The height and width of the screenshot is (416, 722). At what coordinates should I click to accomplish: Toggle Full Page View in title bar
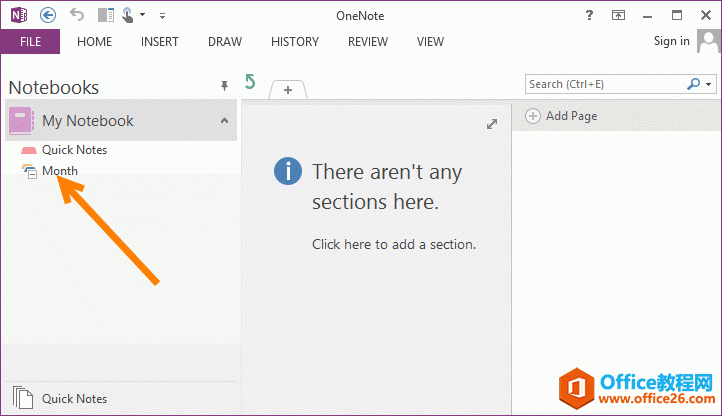(x=618, y=15)
